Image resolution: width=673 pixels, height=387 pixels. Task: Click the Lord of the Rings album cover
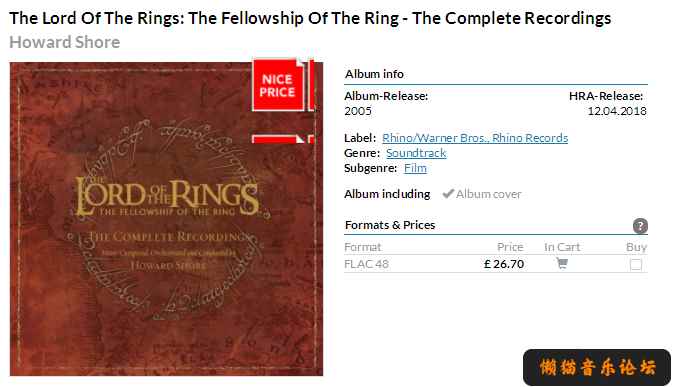[166, 219]
